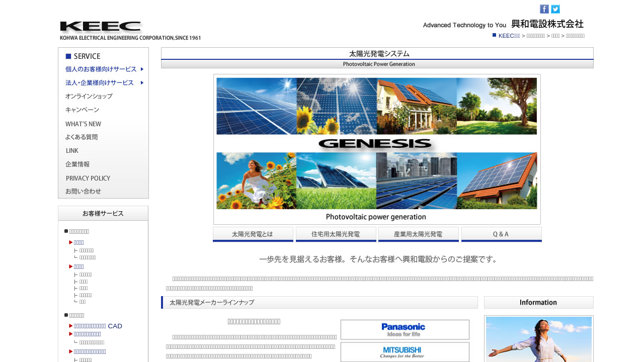The width and height of the screenshot is (644, 362).
Task: Open お問い合わせ contact page
Action: (84, 192)
